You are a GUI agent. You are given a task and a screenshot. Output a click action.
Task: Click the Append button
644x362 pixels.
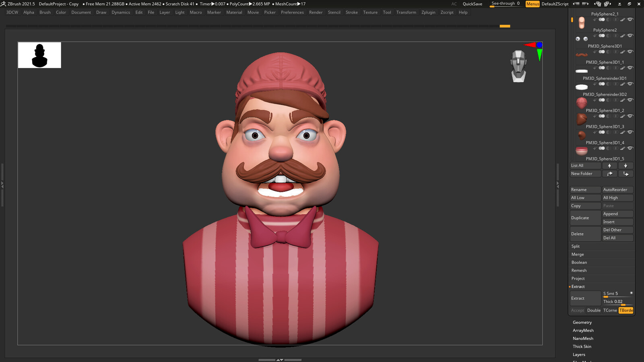[617, 214]
